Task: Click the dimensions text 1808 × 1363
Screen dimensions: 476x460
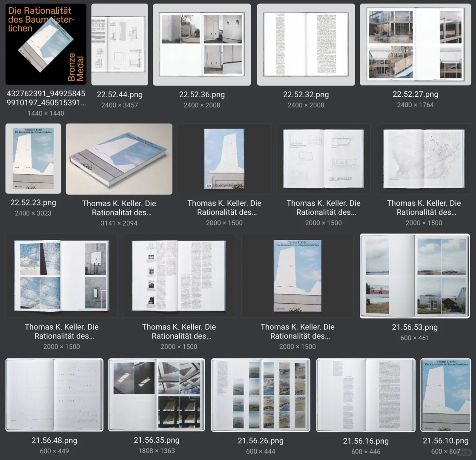Action: pyautogui.click(x=157, y=451)
